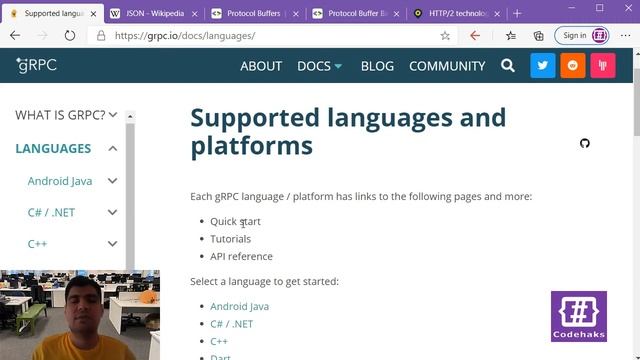Select C++ in the language list
Screen dimensions: 640x360
pyautogui.click(x=219, y=341)
